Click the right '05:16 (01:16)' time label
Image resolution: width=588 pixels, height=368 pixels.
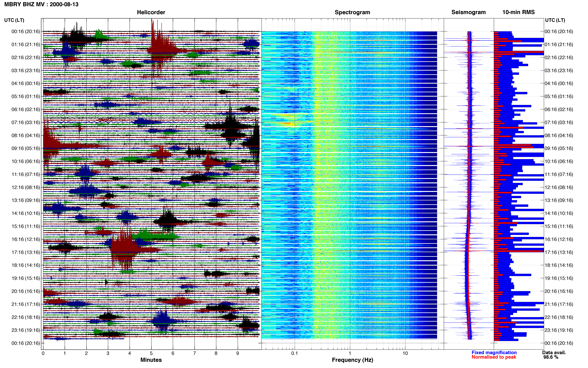[x=559, y=96]
